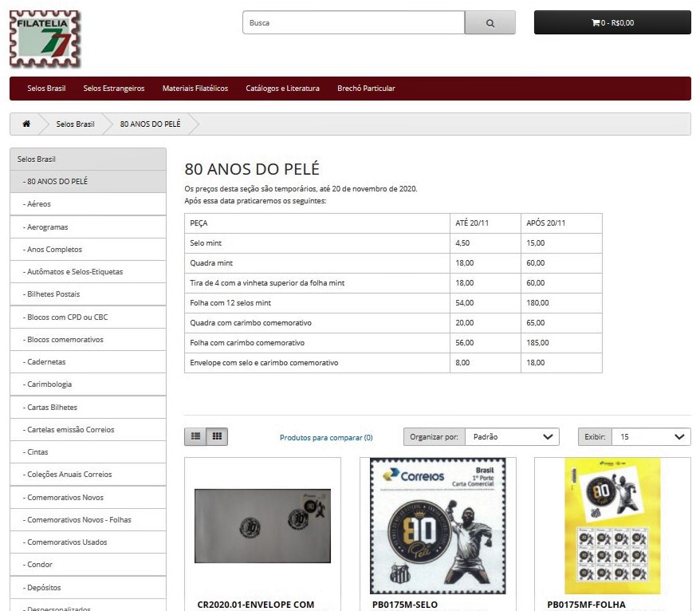The width and height of the screenshot is (700, 611).
Task: Select Blocos comemorativos sidebar category
Action: pos(65,340)
